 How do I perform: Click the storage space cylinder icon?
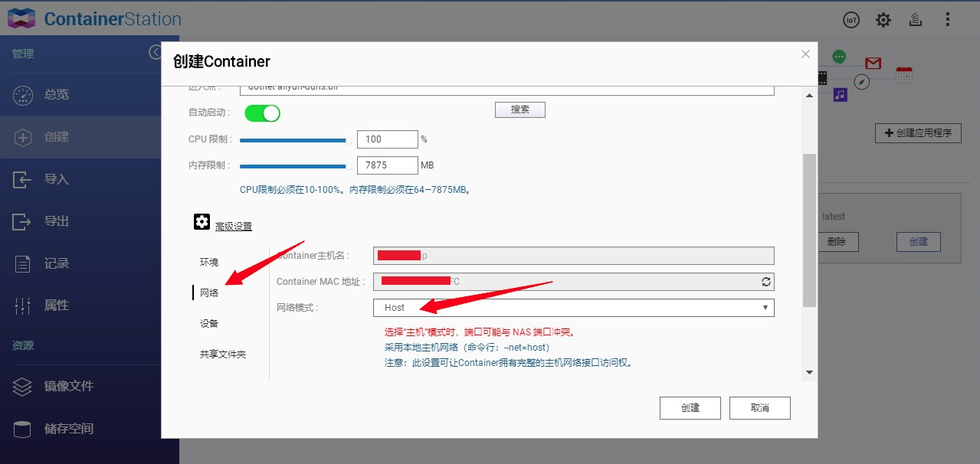click(x=22, y=429)
